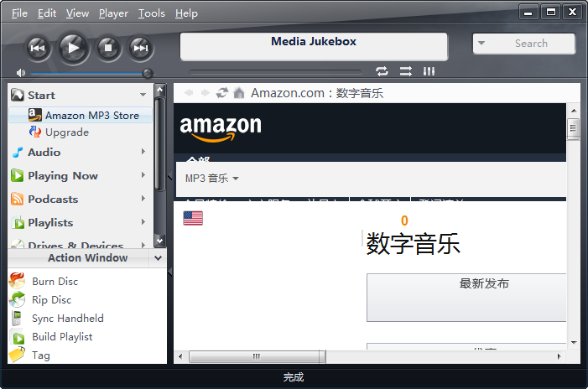Click the Podcasts RSS icon
This screenshot has height=389, width=588.
(x=18, y=199)
